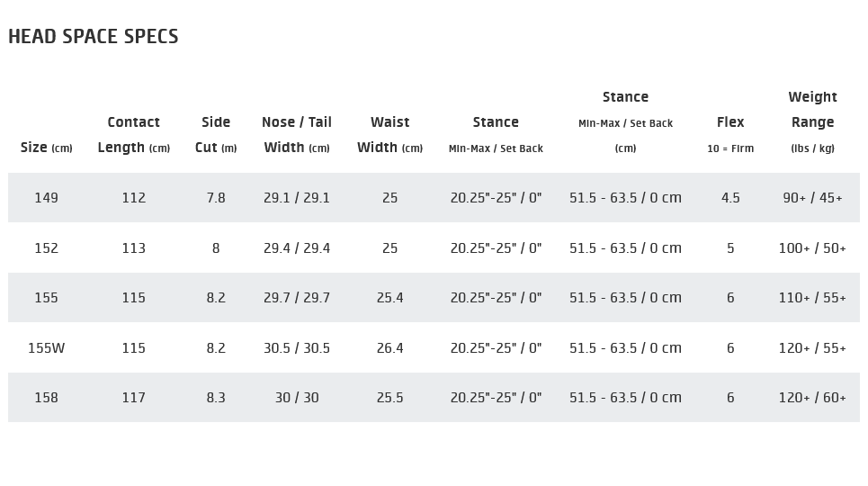Click the 7.8 side cut value
Screen dimensions: 868x486
tap(216, 198)
